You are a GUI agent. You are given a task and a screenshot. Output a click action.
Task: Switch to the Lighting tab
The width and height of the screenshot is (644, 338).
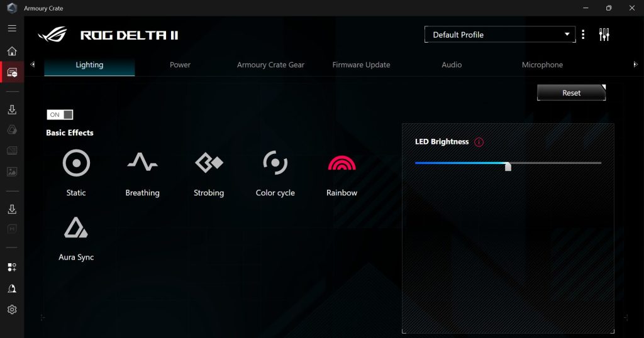coord(89,65)
